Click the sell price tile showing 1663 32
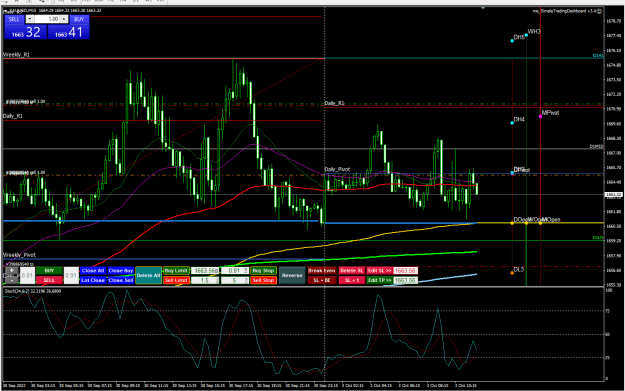625x391 pixels. click(x=26, y=32)
